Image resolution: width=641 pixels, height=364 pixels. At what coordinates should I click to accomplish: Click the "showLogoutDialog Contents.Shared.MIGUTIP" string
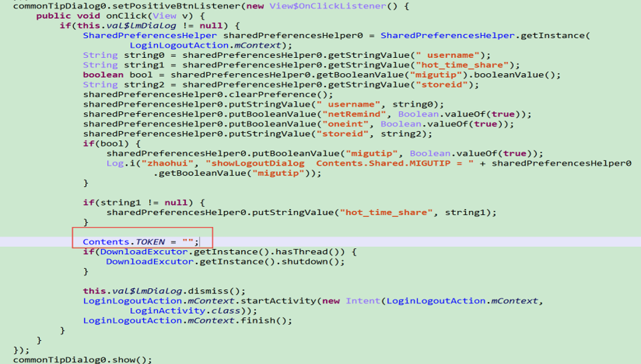(x=339, y=163)
